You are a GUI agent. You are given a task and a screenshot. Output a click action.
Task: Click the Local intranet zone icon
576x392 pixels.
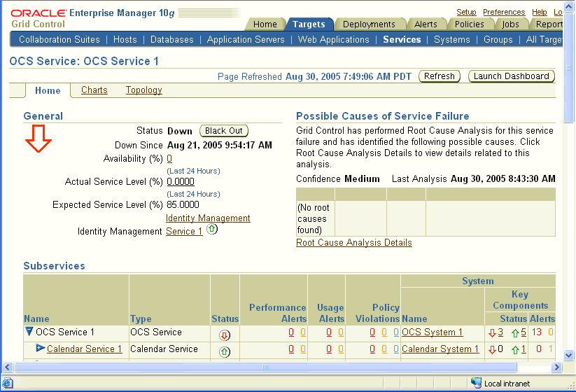pyautogui.click(x=477, y=384)
